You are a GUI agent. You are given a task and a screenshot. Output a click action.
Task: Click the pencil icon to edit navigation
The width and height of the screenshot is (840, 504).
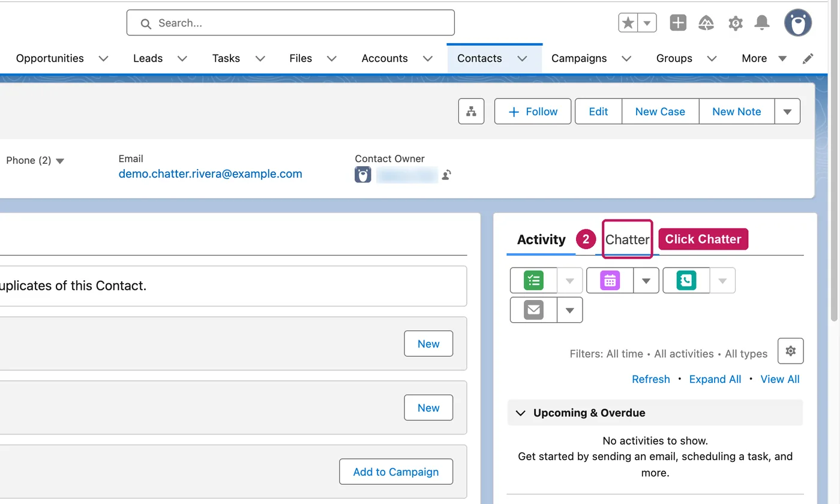(808, 58)
